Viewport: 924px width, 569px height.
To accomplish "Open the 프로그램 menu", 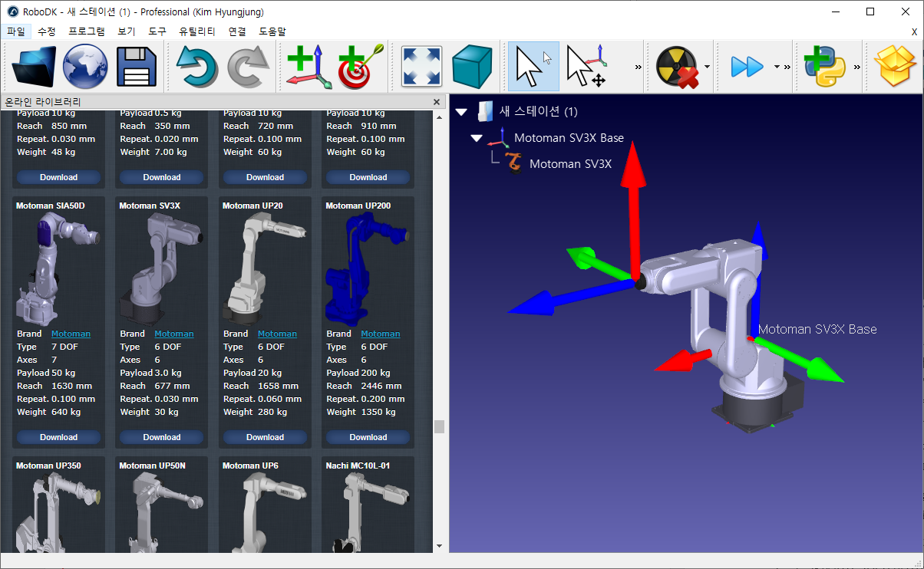I will 86,31.
